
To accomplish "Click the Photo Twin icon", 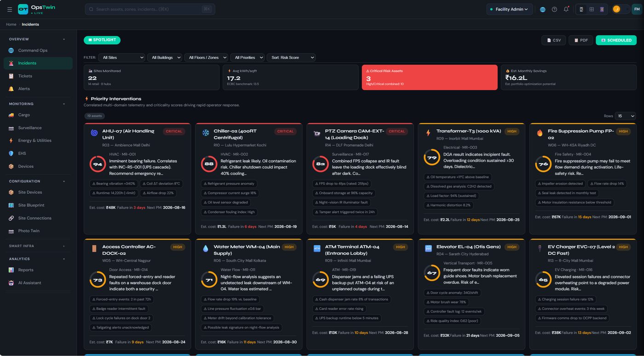I will coord(11,231).
